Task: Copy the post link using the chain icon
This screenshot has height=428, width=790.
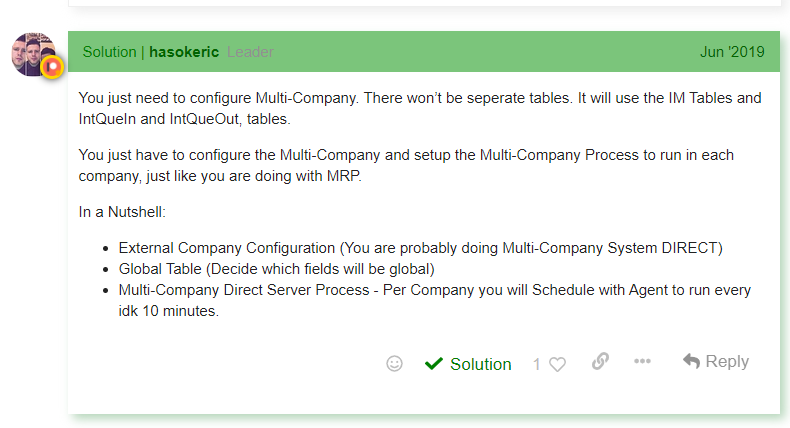Action: point(600,361)
